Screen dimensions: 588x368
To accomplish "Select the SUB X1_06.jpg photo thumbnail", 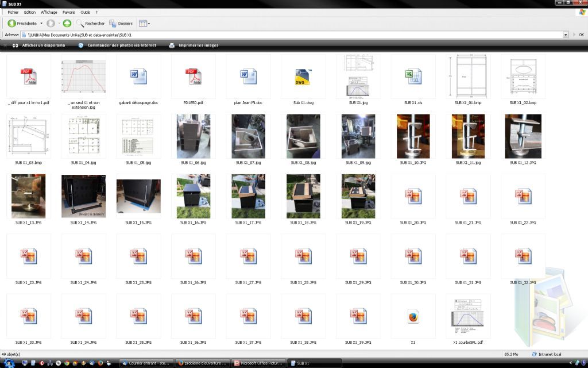I will (194, 136).
